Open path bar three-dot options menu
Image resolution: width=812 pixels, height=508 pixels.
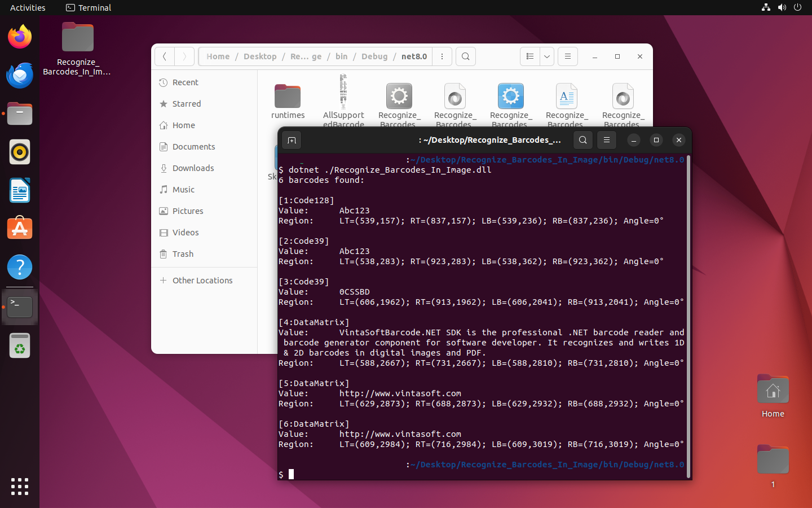pos(442,56)
